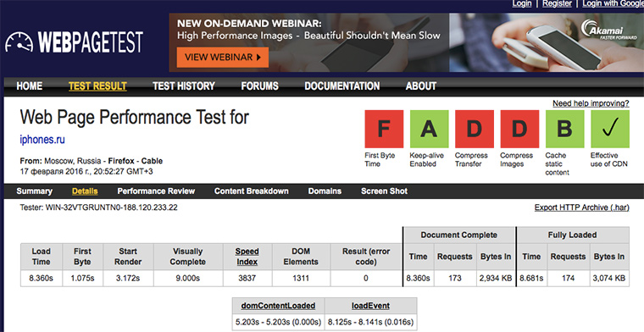The width and height of the screenshot is (644, 332).
Task: Switch to the Screen Shot tab
Action: click(x=385, y=191)
